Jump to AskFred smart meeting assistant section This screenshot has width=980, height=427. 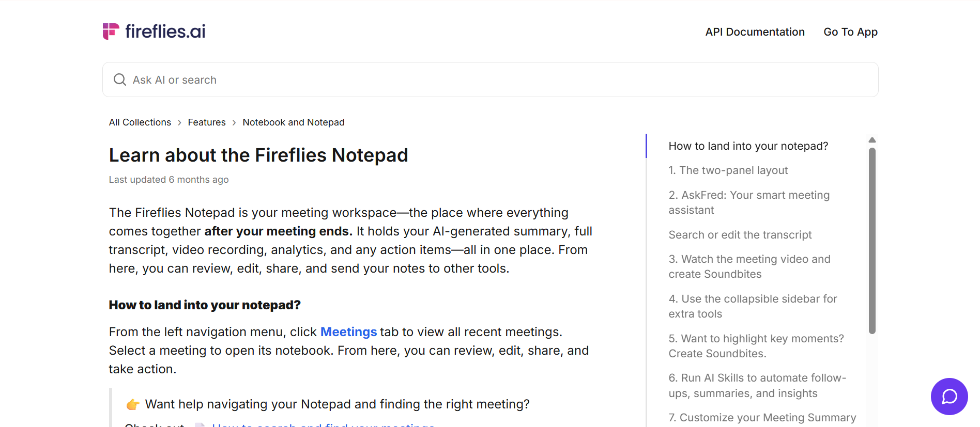click(749, 202)
